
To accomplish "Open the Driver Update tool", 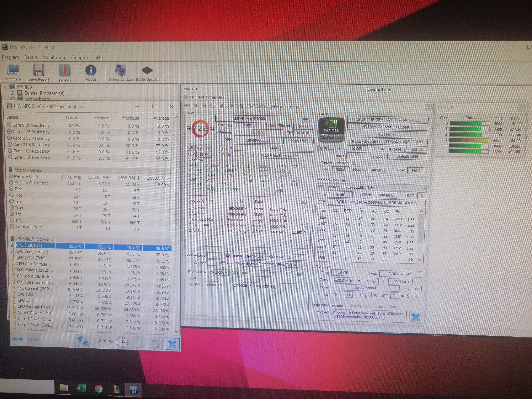I will click(x=121, y=73).
